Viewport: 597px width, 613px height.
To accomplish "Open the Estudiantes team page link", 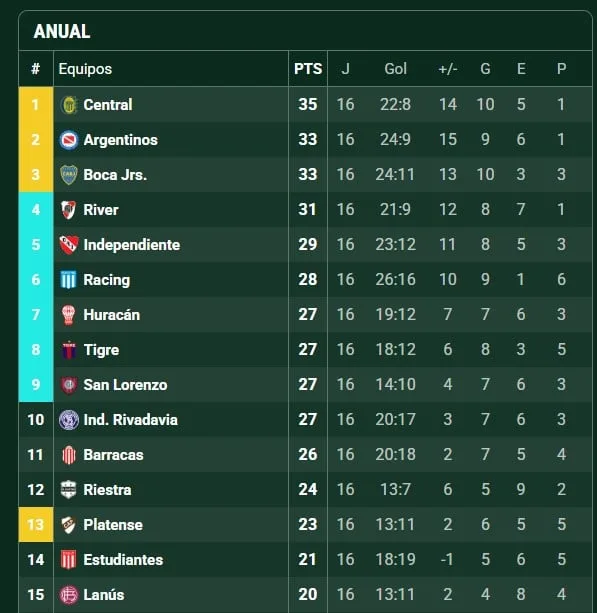I will (x=123, y=560).
